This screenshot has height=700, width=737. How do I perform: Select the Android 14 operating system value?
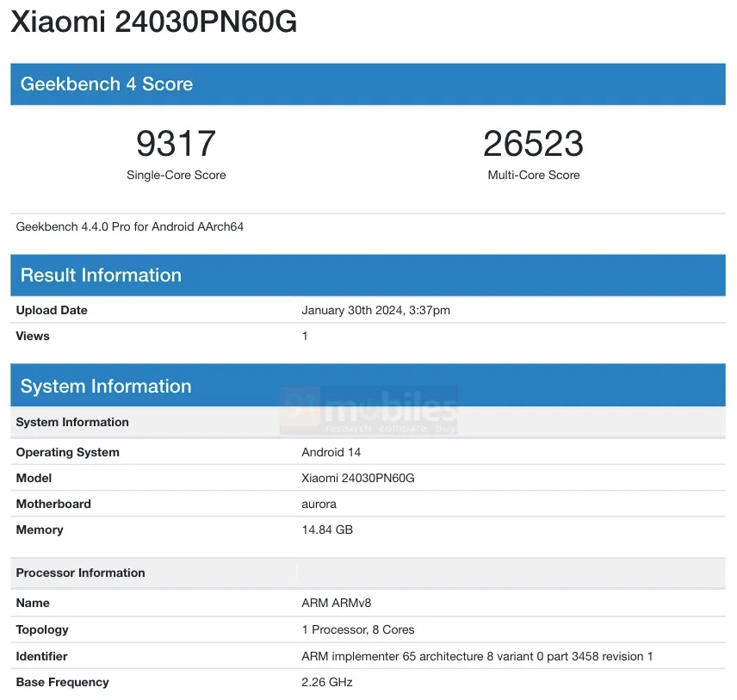(x=331, y=452)
